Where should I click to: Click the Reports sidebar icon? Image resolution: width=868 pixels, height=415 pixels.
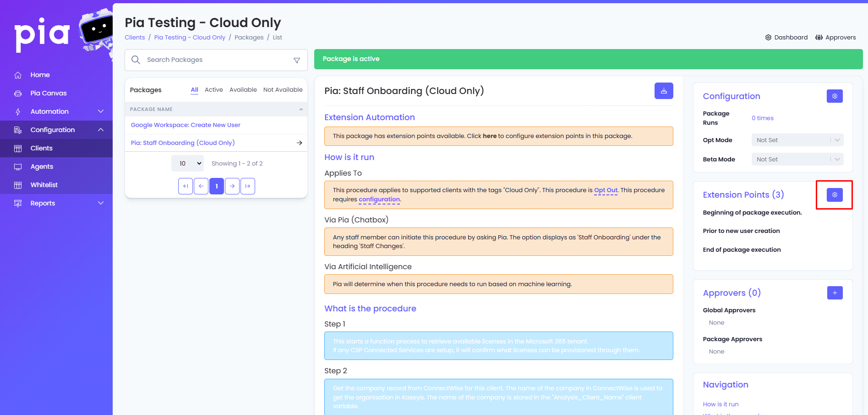tap(18, 203)
